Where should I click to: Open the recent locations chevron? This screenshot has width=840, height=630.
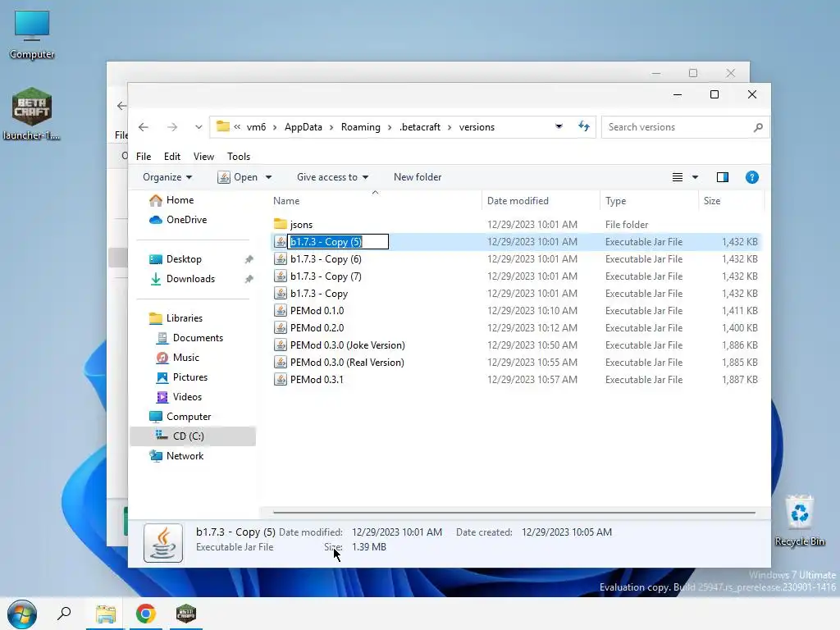pos(199,127)
